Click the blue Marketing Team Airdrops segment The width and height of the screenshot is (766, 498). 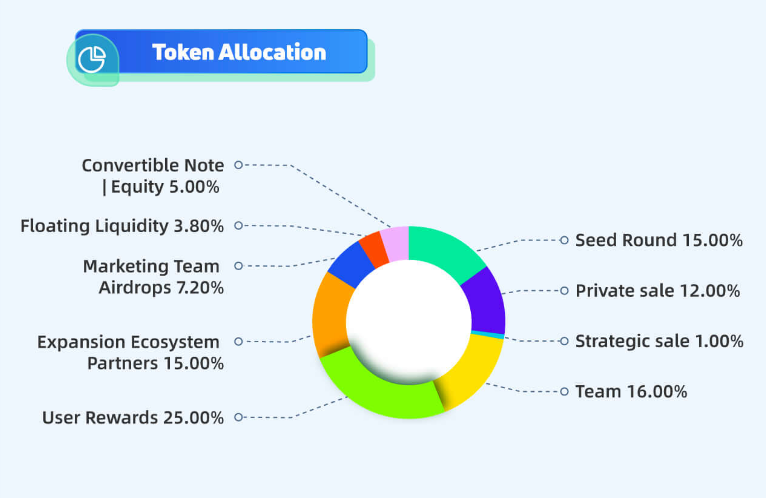pos(349,264)
